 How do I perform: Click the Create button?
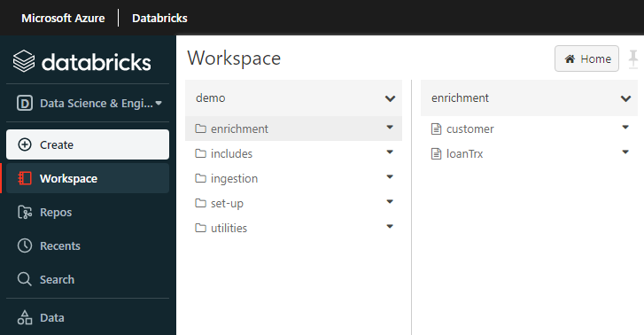(88, 144)
